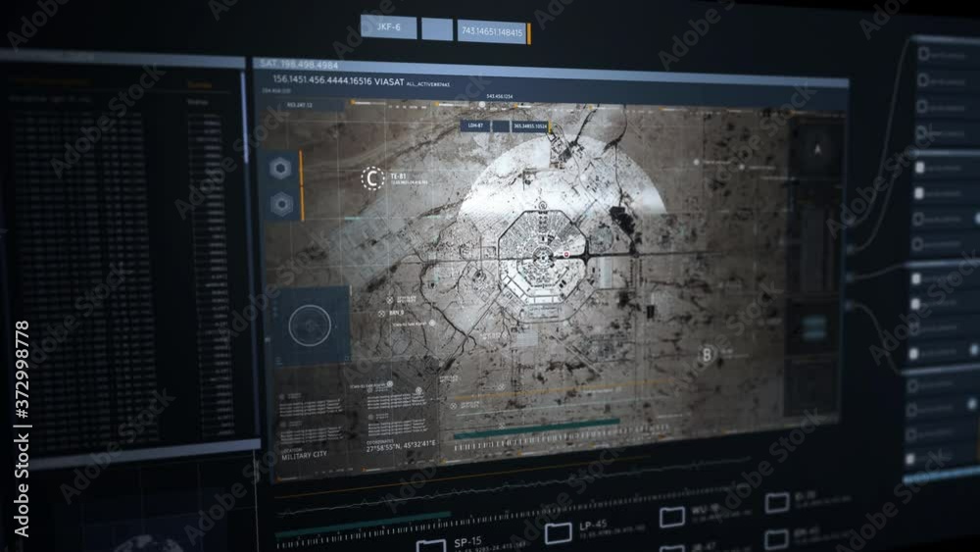Check bottommost square box in right node panel
This screenshot has height=552, width=980.
(910, 458)
